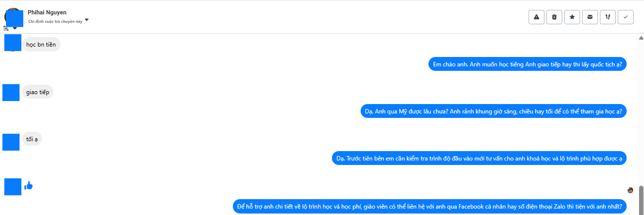Click the scrollbar up arrow
The height and width of the screenshot is (215, 644).
pyautogui.click(x=641, y=38)
